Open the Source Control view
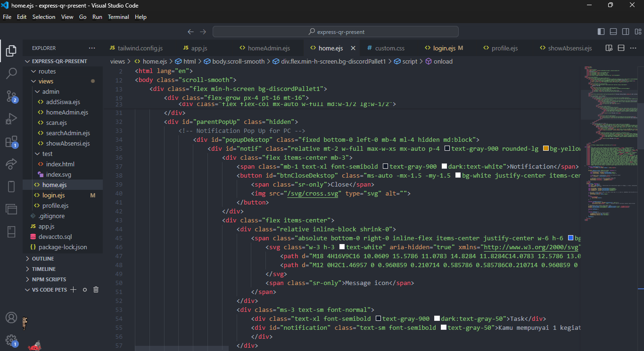The image size is (644, 351). tap(11, 96)
